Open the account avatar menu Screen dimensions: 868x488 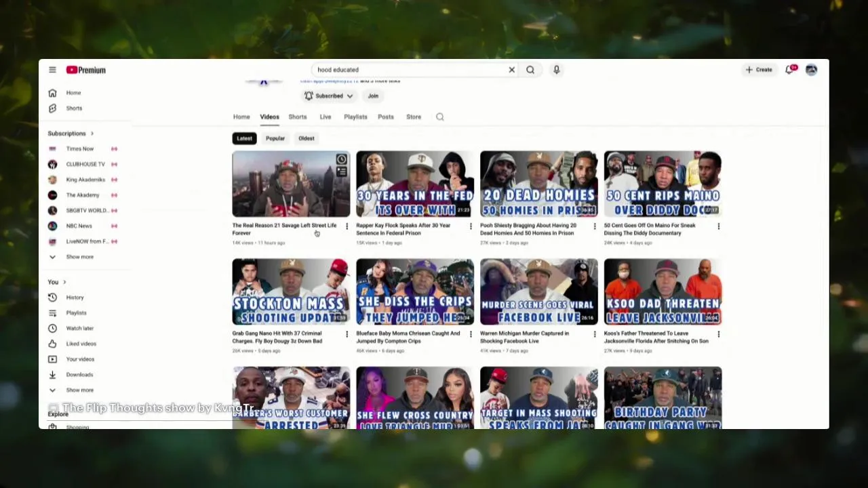[x=811, y=70]
